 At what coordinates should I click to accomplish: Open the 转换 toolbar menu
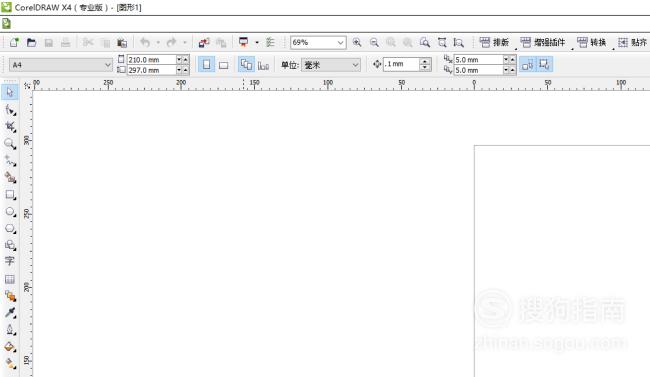point(592,42)
